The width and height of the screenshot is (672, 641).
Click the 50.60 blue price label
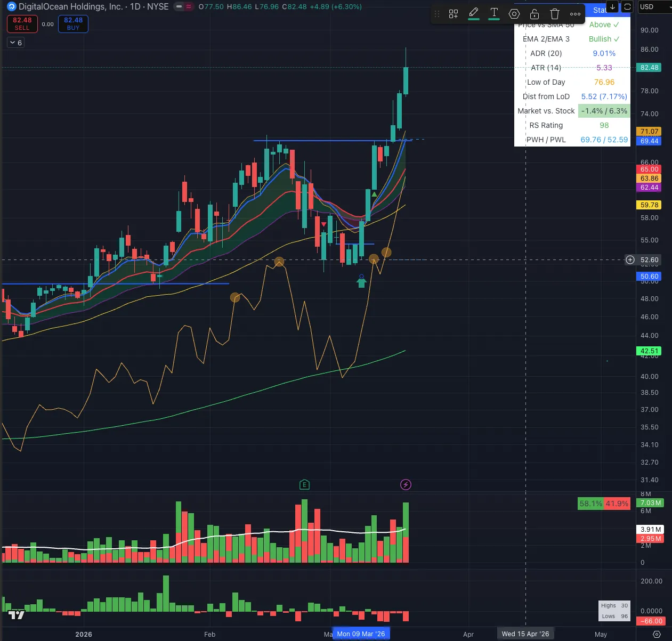point(650,277)
